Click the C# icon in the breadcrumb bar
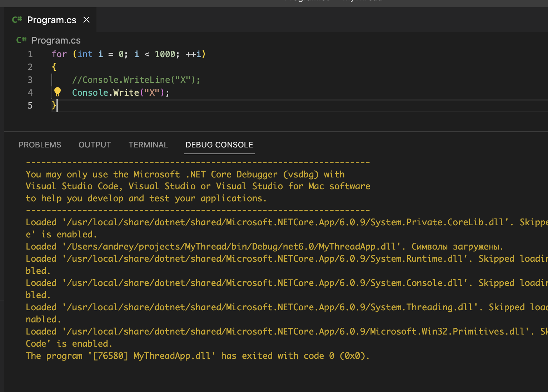548x392 pixels. point(21,40)
